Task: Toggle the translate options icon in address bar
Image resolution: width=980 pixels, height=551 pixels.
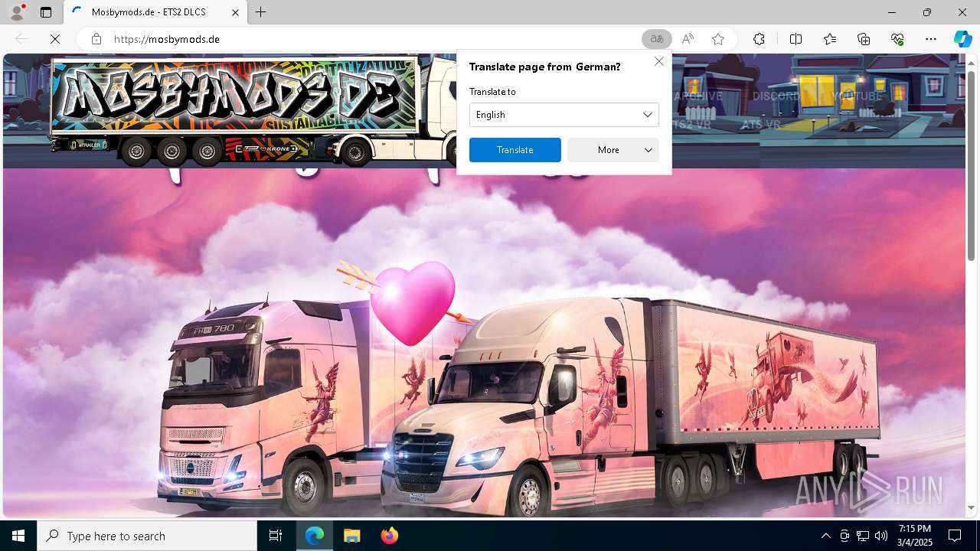Action: 656,39
